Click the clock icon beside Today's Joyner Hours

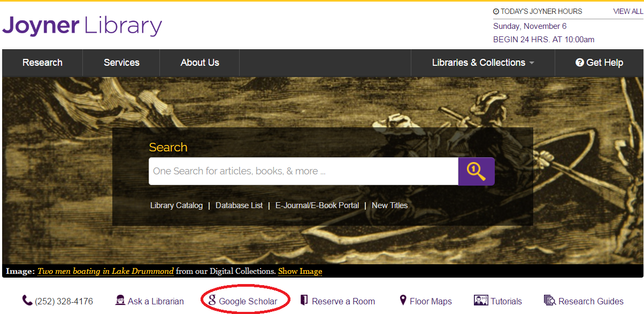pyautogui.click(x=496, y=11)
